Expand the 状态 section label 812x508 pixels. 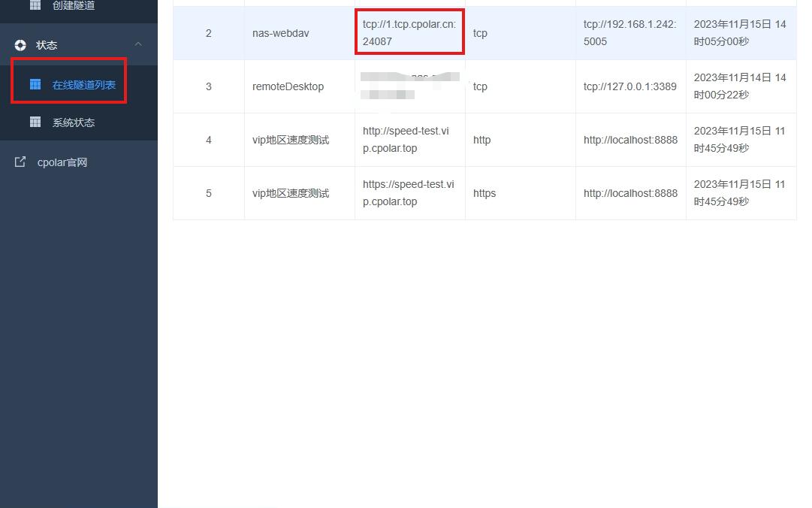[x=46, y=45]
